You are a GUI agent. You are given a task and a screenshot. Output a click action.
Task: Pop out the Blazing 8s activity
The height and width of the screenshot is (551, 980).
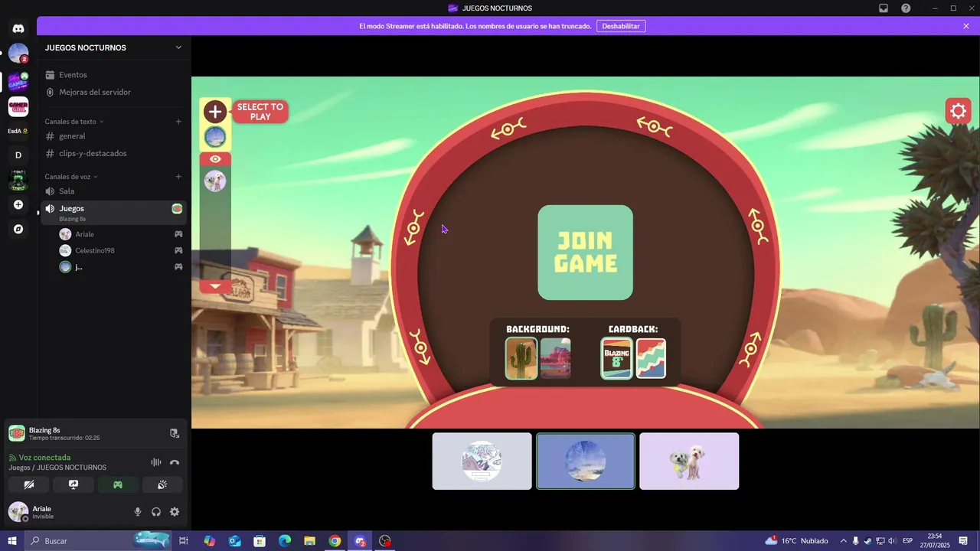pos(175,433)
